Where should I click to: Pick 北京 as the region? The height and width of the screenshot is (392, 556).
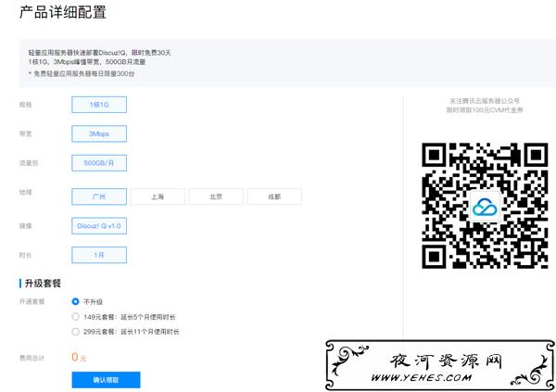click(x=216, y=196)
